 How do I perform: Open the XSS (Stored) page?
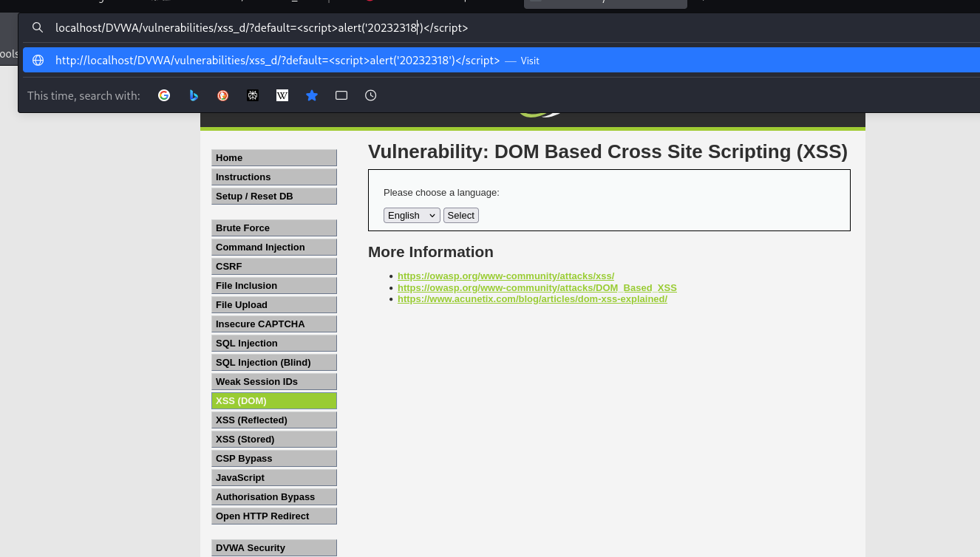pos(274,440)
